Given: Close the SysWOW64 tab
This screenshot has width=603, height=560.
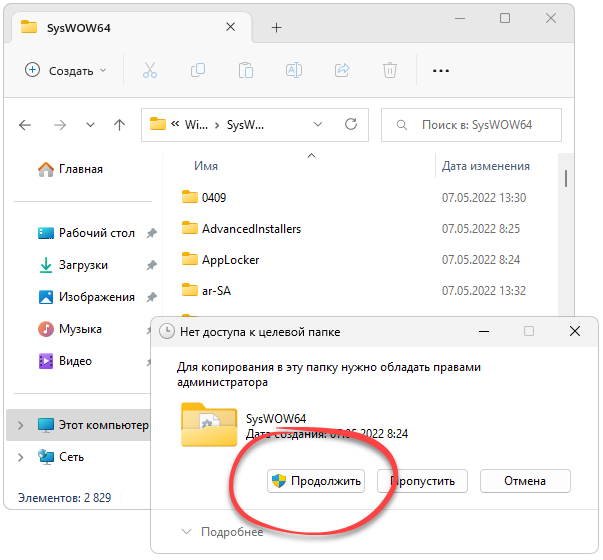Looking at the screenshot, I should [x=230, y=27].
